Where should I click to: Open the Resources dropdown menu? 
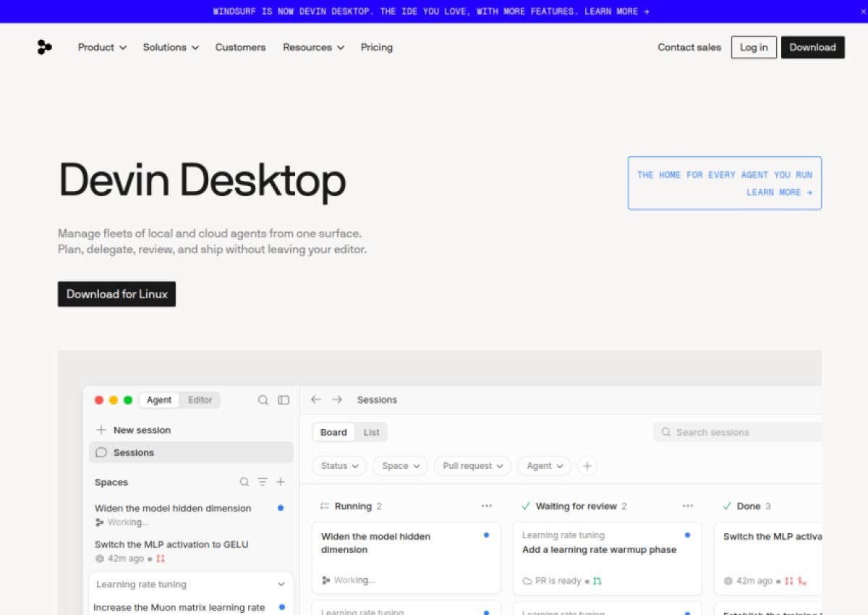coord(313,47)
